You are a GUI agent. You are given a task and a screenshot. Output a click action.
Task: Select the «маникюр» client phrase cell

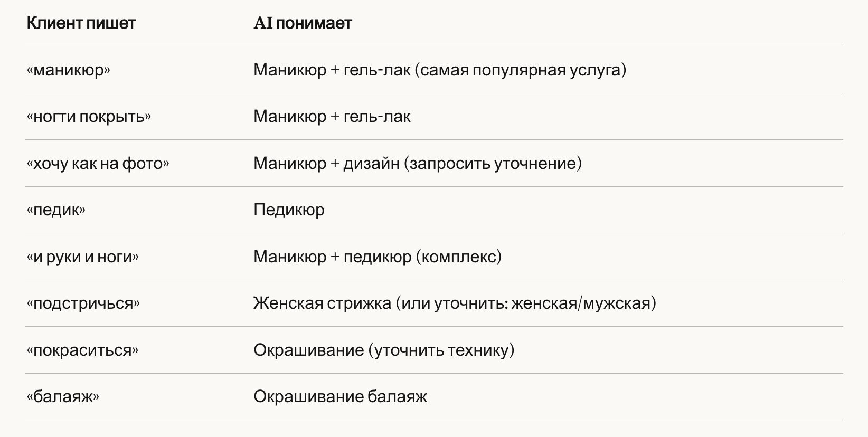point(68,70)
